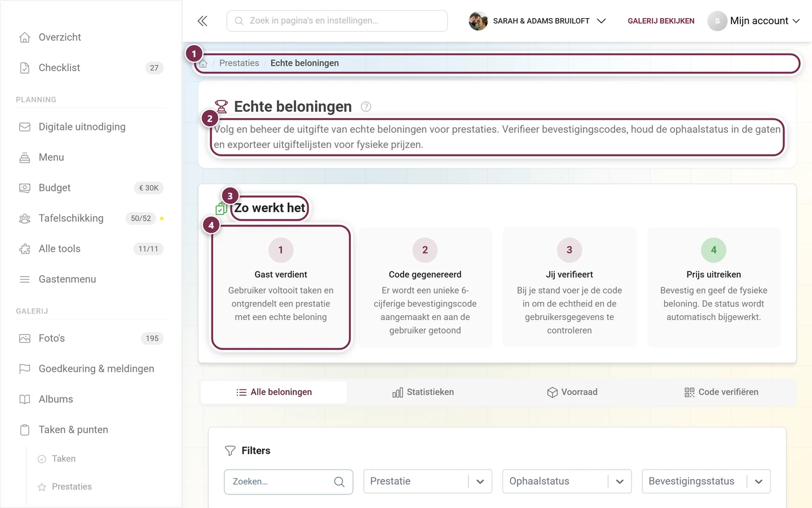The height and width of the screenshot is (508, 812).
Task: Click the Jij verifieert step title
Action: coord(570,274)
